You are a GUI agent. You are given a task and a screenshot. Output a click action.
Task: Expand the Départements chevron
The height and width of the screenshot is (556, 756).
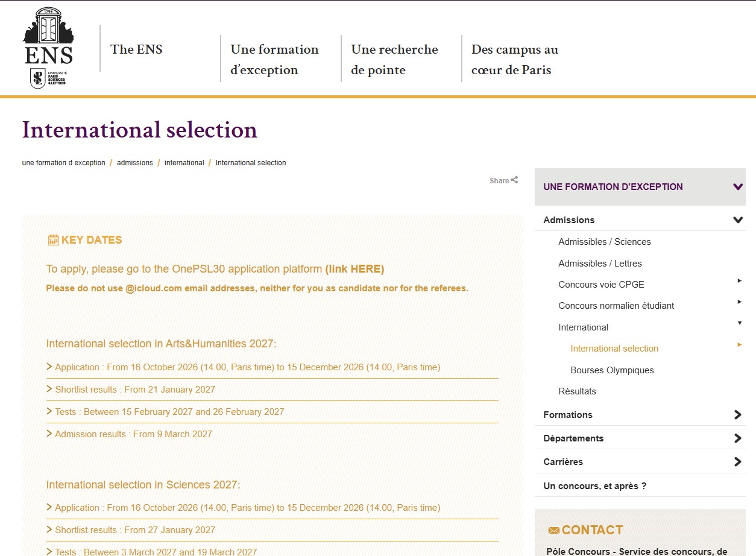pos(737,438)
